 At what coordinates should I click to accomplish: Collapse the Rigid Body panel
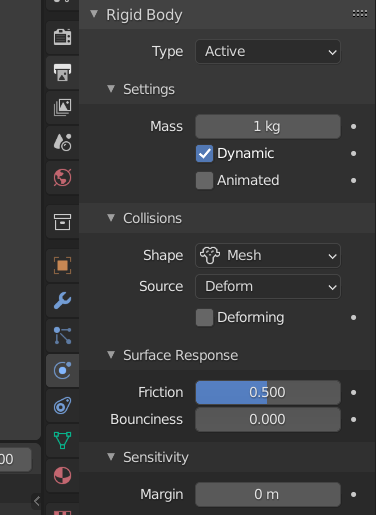click(x=94, y=14)
